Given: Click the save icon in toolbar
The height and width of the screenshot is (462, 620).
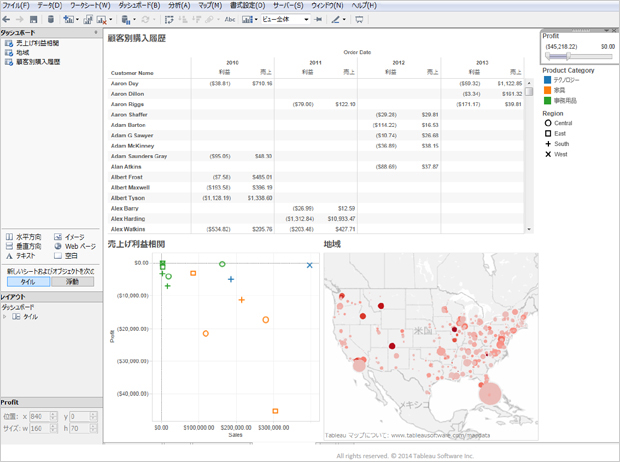Looking at the screenshot, I should (34, 19).
